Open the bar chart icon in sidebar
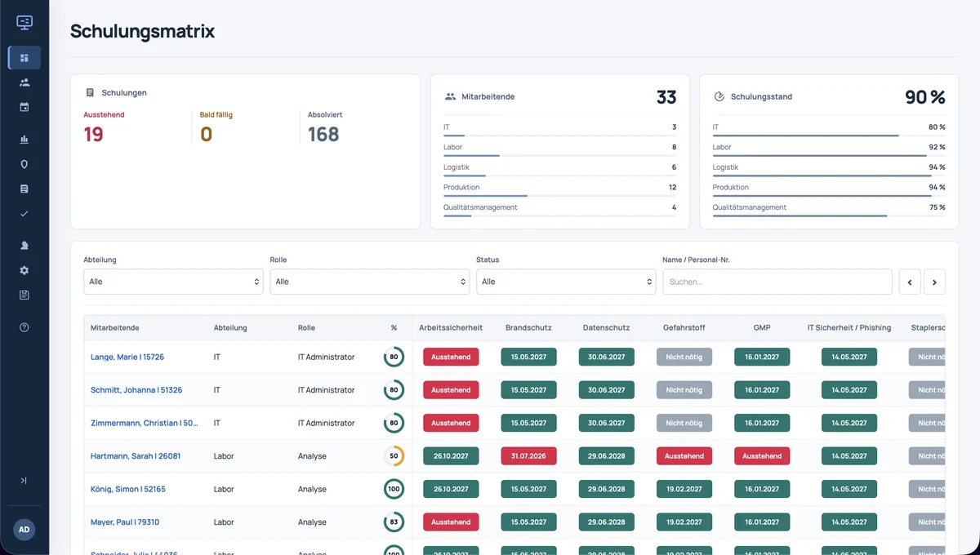 (x=24, y=140)
